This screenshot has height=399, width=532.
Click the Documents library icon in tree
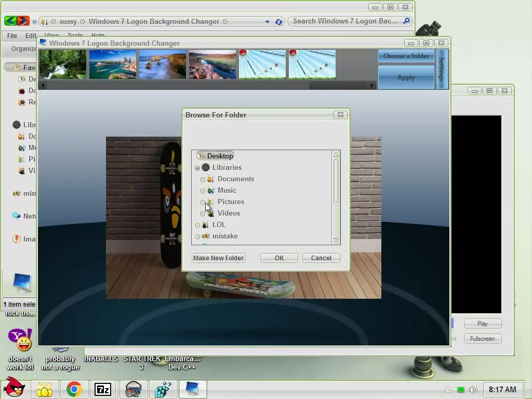(x=210, y=179)
